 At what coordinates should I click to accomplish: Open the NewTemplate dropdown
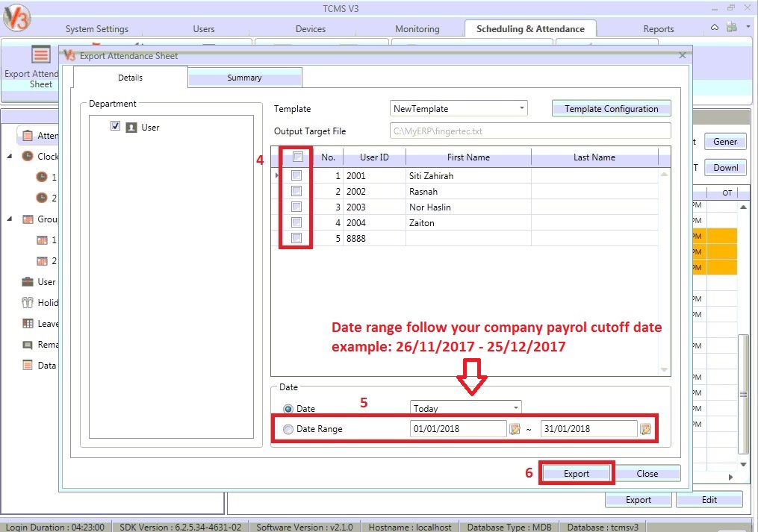click(x=521, y=109)
